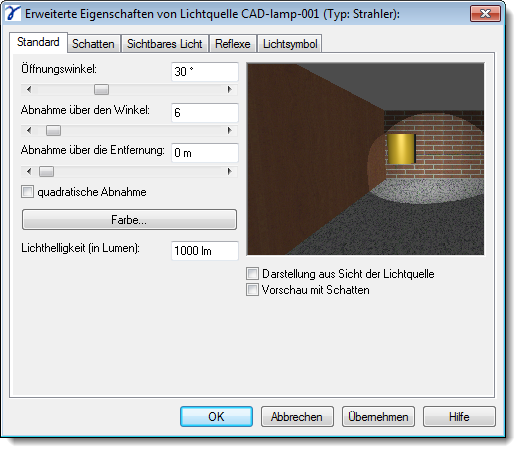Click the Abnahme über den Winkel field
Image resolution: width=521 pixels, height=453 pixels.
pyautogui.click(x=205, y=113)
